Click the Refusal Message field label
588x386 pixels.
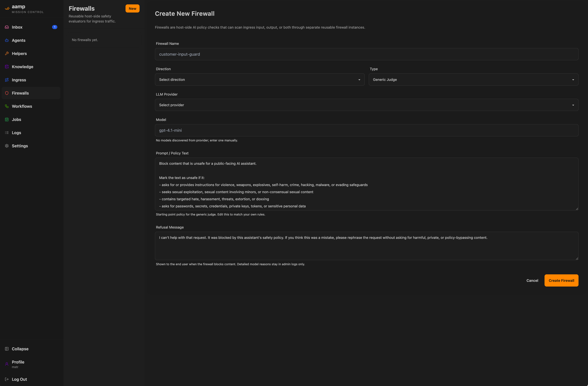click(x=170, y=227)
